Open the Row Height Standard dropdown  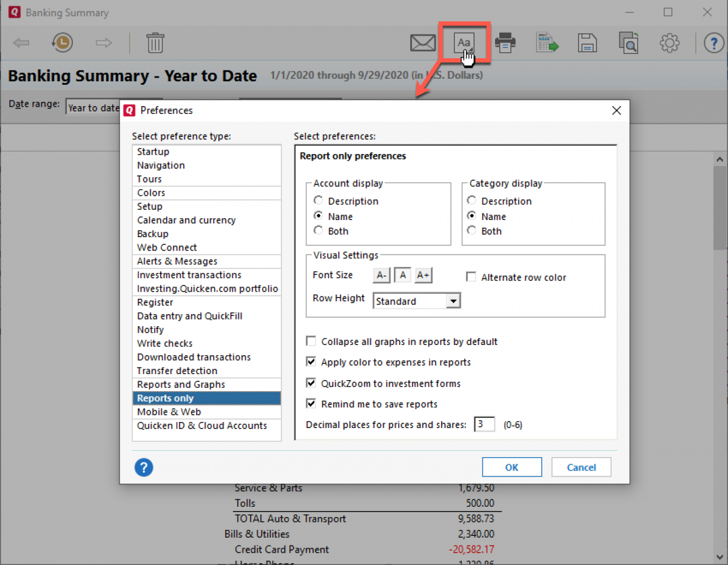(417, 301)
